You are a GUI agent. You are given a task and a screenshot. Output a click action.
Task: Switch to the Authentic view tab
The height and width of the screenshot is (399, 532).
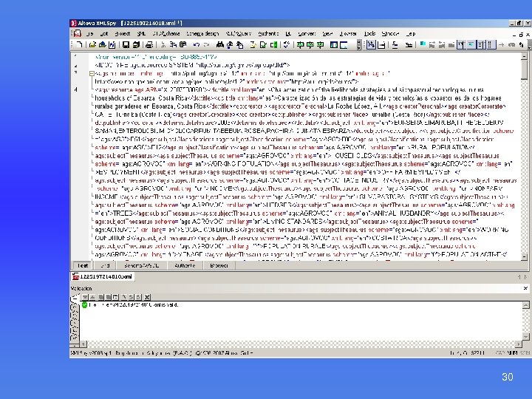185,265
